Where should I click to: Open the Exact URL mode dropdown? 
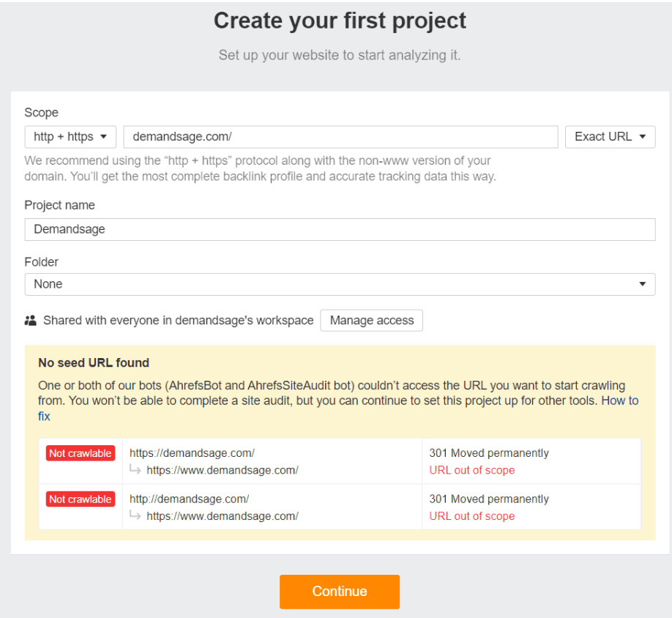coord(610,137)
